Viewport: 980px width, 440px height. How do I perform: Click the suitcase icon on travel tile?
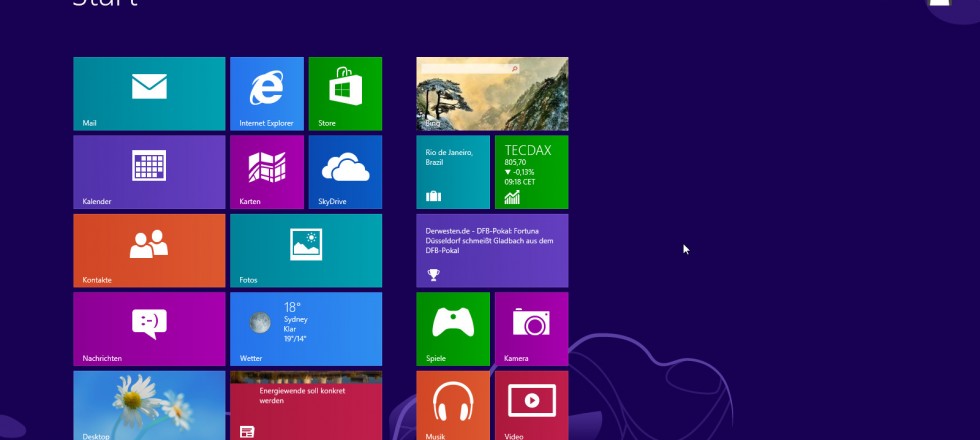(433, 196)
